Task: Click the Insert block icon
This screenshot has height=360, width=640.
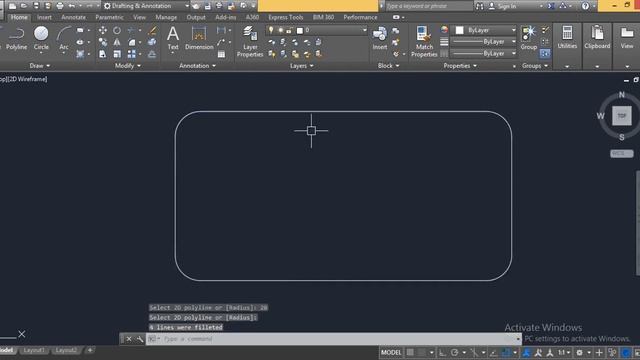Action: (x=380, y=38)
